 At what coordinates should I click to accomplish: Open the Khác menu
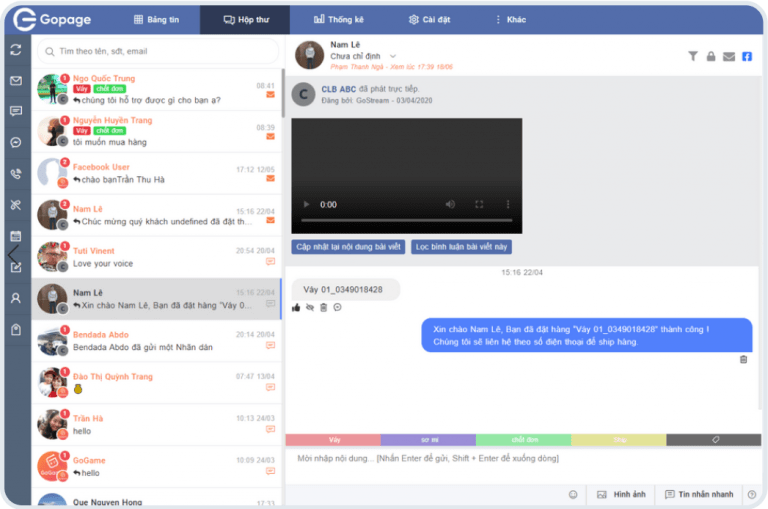(511, 20)
